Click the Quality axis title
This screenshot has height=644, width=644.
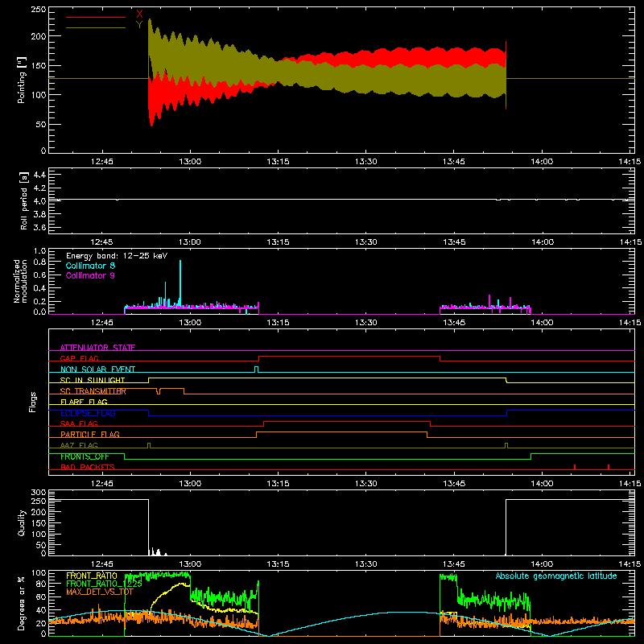(x=22, y=523)
